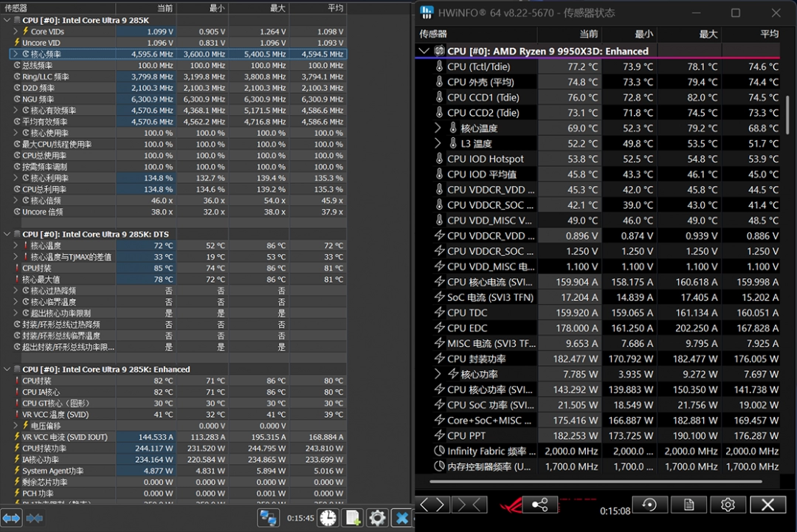This screenshot has height=532, width=797.
Task: Click the right arrow in AMD window toolbar
Action: coord(441,505)
